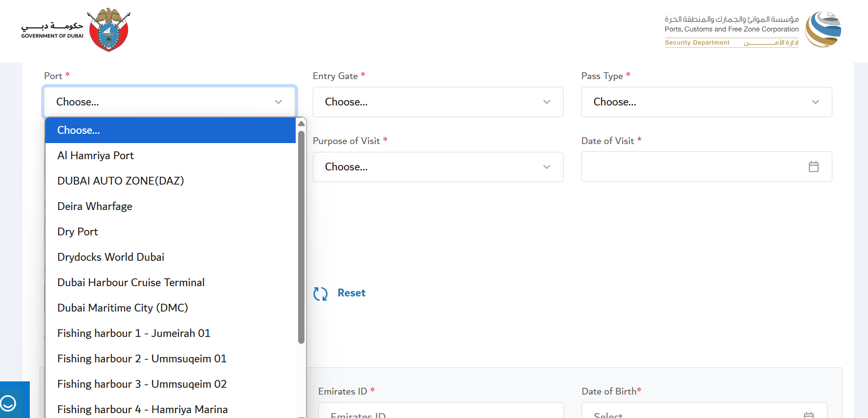Viewport: 868px width, 418px height.
Task: Click the Government of Dubai logo
Action: [x=76, y=30]
